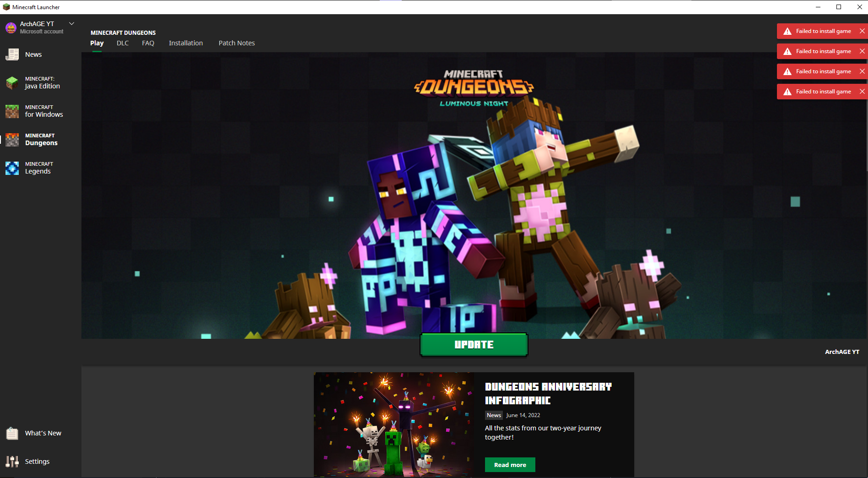868x478 pixels.
Task: Click the News tag on the article card
Action: pos(494,415)
